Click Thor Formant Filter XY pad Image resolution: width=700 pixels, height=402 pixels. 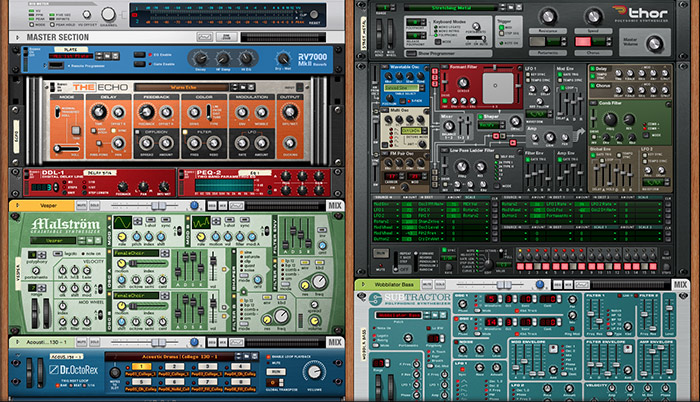pyautogui.click(x=498, y=87)
